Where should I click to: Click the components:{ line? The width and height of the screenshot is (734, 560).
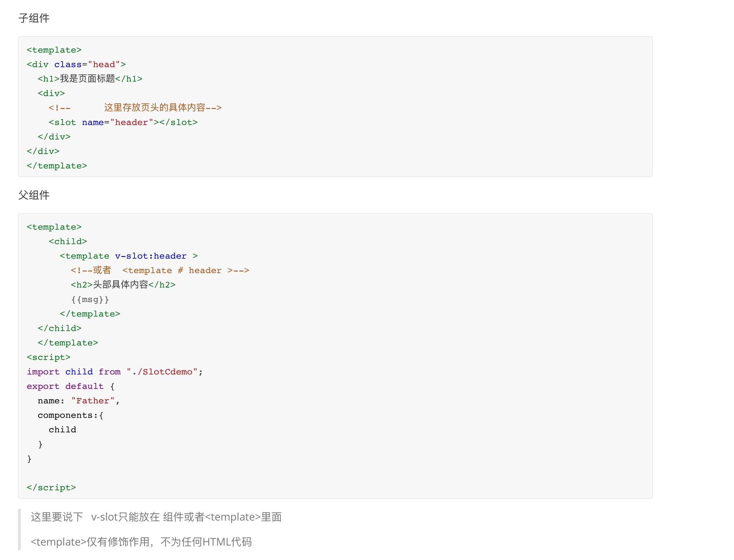pos(70,415)
